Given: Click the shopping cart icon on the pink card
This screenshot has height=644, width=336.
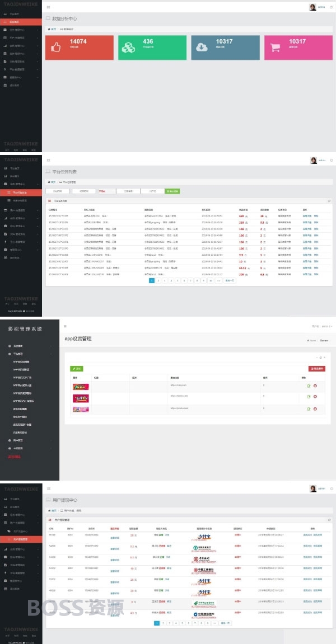Looking at the screenshot, I should (274, 47).
